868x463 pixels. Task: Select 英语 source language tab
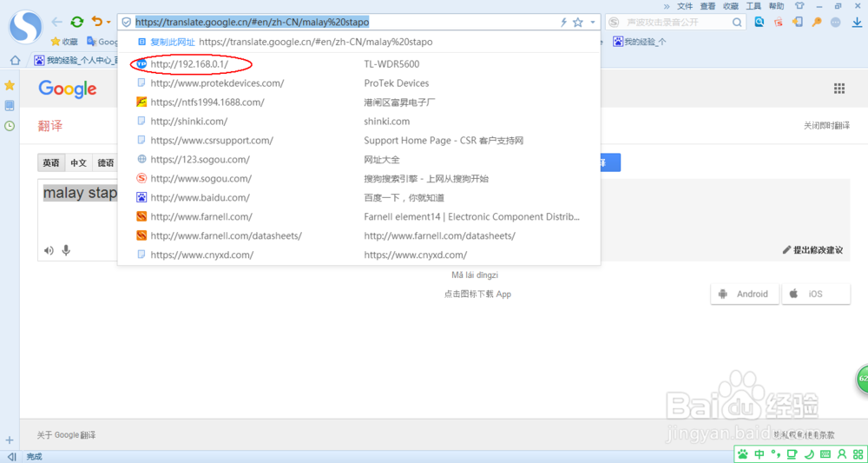51,163
